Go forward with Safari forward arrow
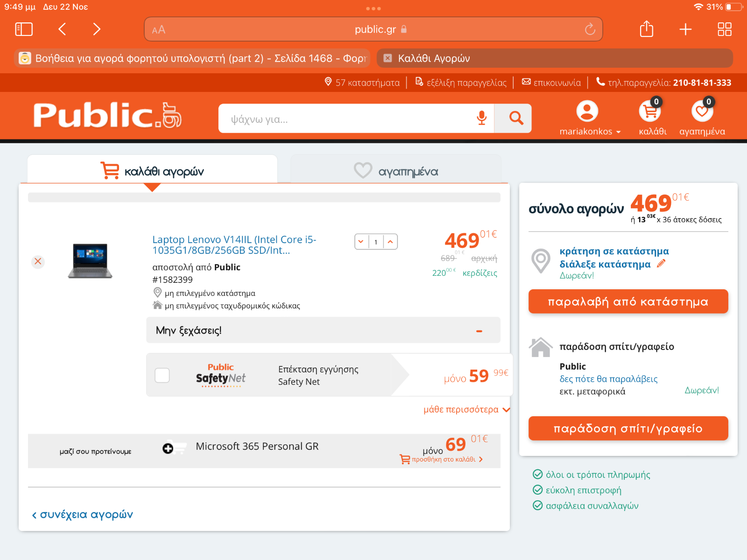The image size is (747, 560). tap(97, 29)
